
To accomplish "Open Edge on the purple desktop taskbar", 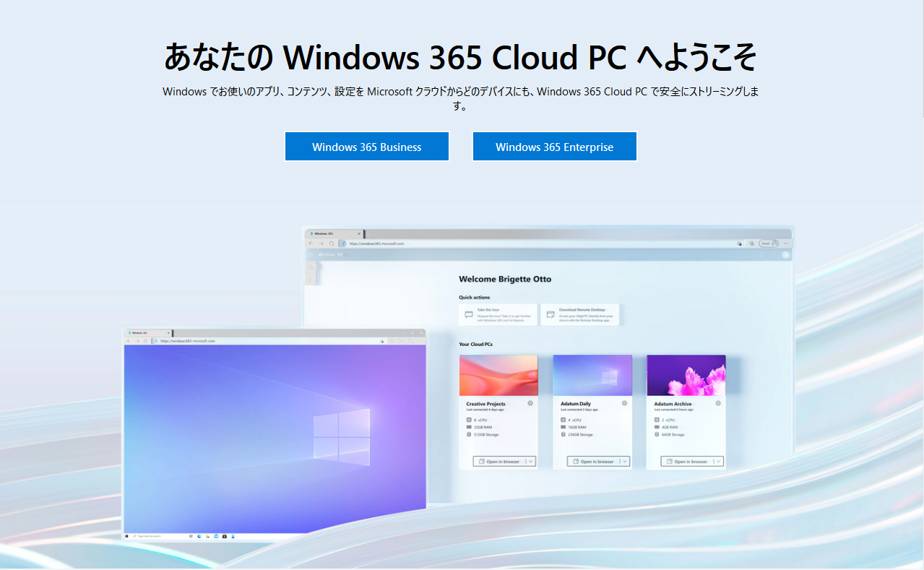I will pos(199,536).
